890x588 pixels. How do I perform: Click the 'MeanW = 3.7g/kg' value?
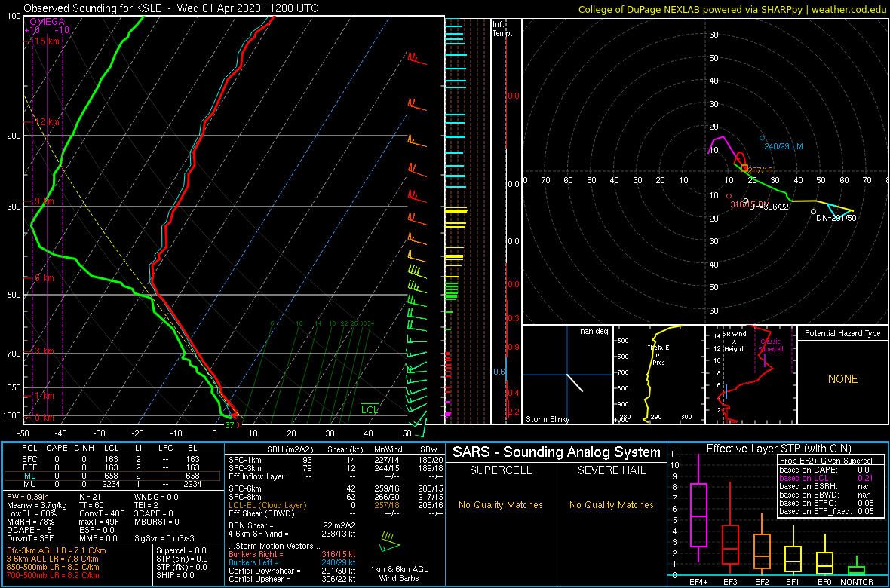pyautogui.click(x=35, y=506)
